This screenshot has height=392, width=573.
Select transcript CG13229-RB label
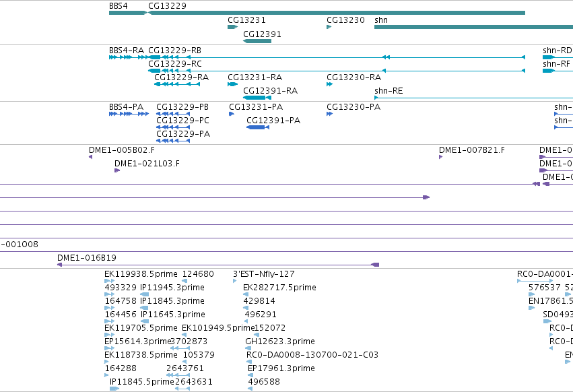(174, 51)
